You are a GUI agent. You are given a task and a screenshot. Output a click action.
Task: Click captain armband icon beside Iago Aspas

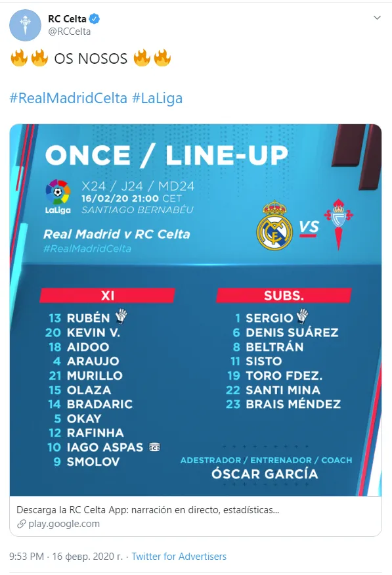coord(154,447)
